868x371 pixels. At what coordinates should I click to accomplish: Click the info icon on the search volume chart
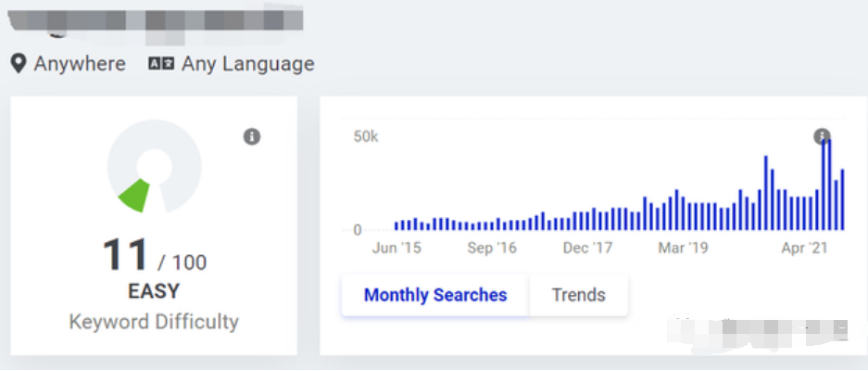pyautogui.click(x=822, y=135)
